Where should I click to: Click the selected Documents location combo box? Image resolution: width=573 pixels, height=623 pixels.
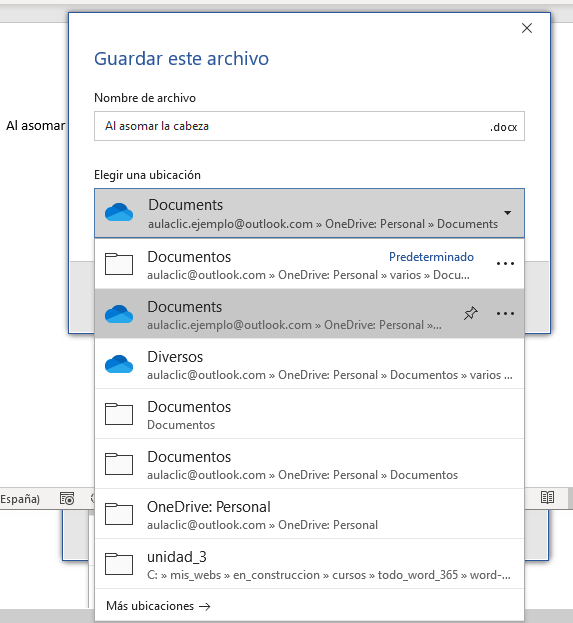tap(309, 213)
